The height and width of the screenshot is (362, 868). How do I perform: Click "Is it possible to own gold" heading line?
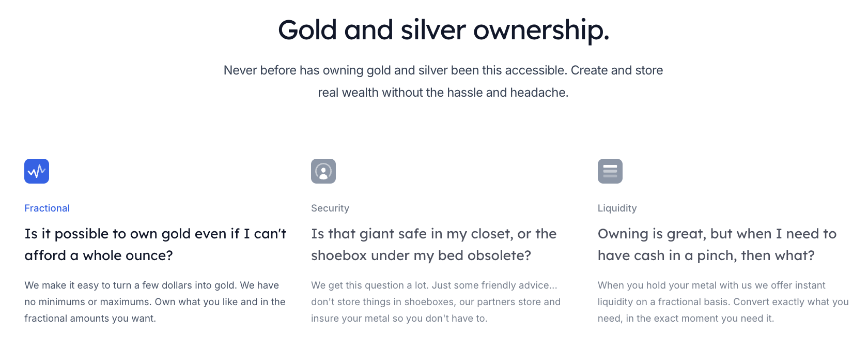(156, 234)
